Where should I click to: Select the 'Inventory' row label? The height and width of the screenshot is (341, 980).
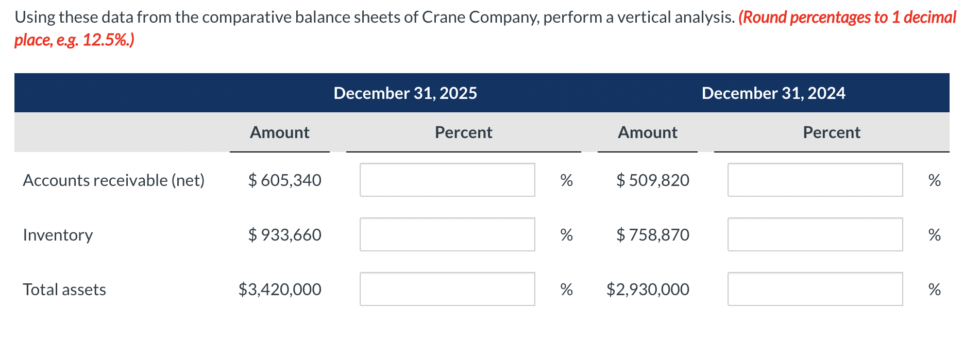tap(58, 235)
